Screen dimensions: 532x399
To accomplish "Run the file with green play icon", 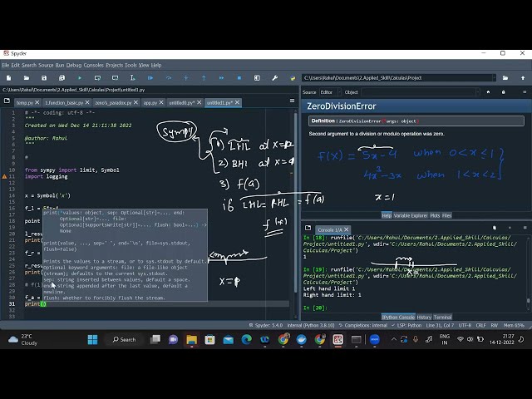I will [x=80, y=78].
